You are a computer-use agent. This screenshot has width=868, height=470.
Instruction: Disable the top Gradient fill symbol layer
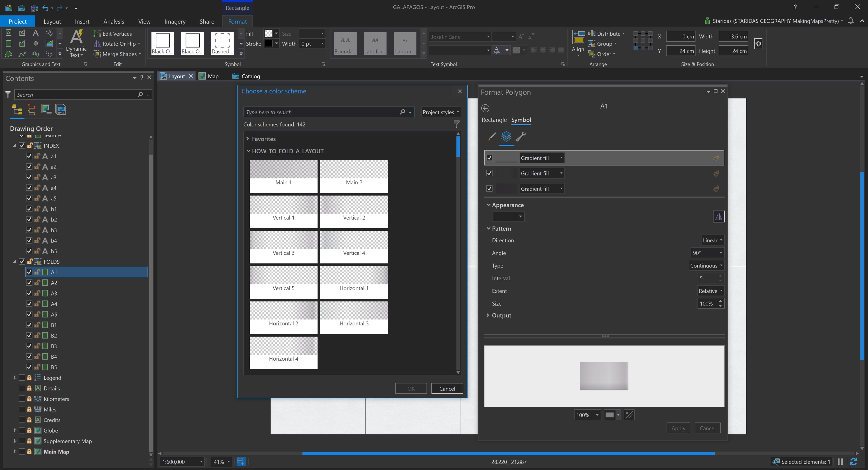(489, 157)
